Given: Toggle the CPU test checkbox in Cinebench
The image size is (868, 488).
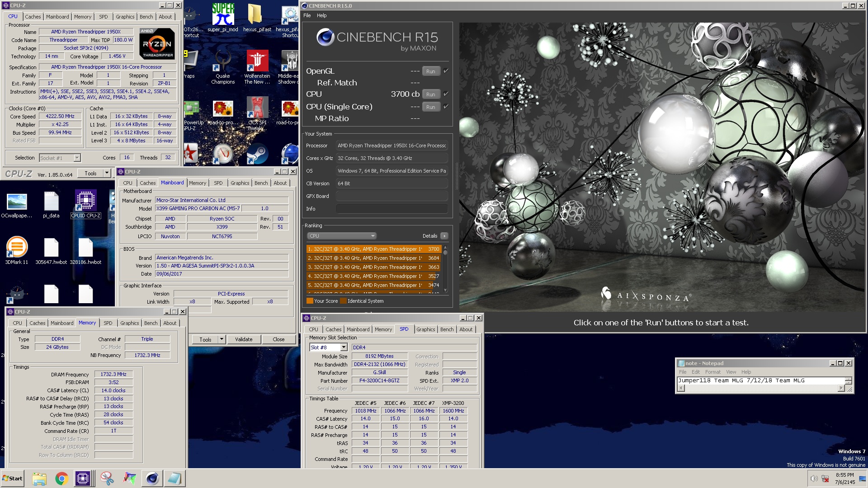Looking at the screenshot, I should coord(446,94).
